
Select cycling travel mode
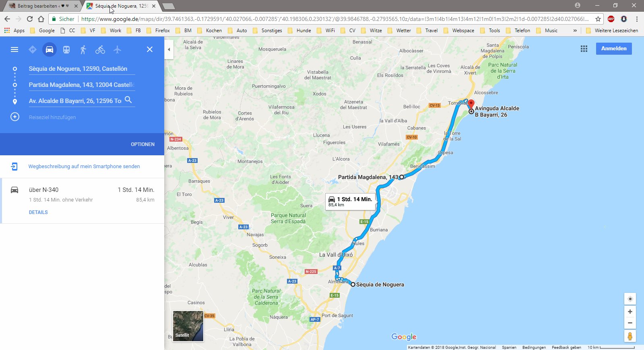coord(100,49)
